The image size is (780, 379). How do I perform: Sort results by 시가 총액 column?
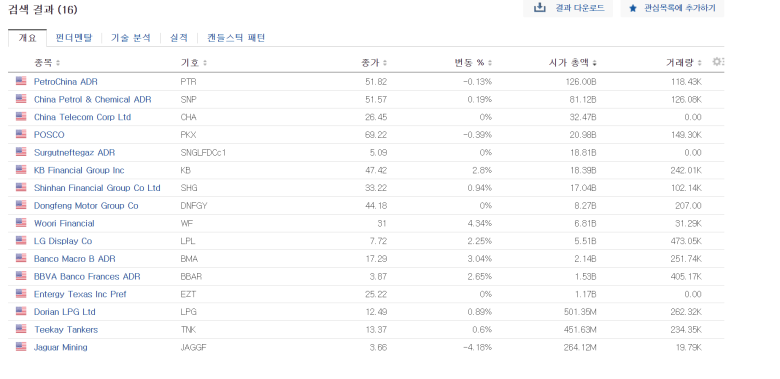tap(573, 63)
